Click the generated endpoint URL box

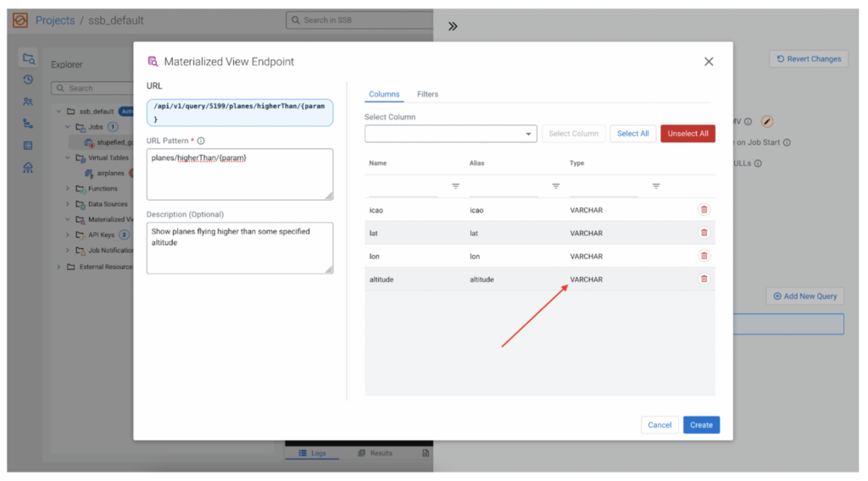[x=240, y=113]
